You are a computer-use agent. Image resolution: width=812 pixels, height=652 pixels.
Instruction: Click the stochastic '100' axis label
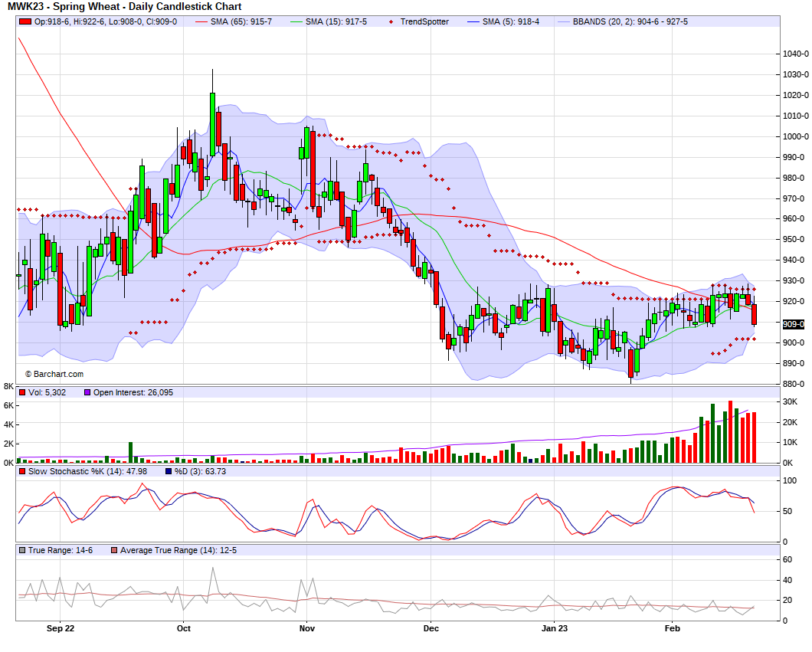click(x=790, y=480)
